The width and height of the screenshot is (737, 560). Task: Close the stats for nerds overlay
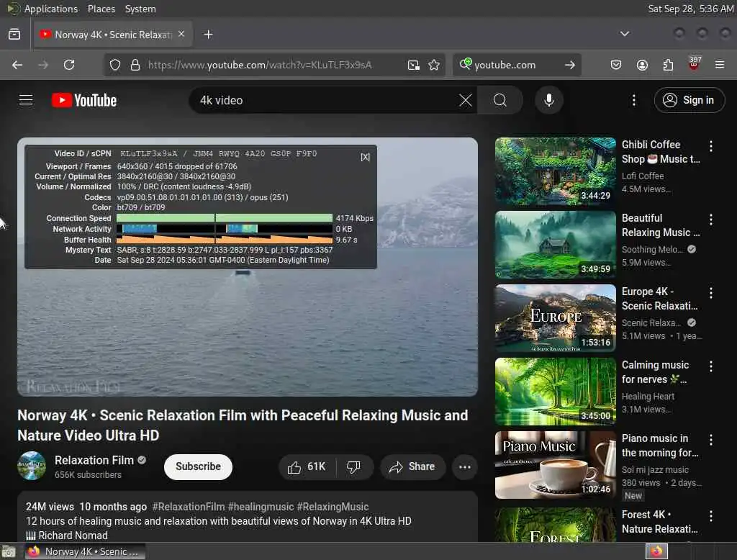(365, 157)
